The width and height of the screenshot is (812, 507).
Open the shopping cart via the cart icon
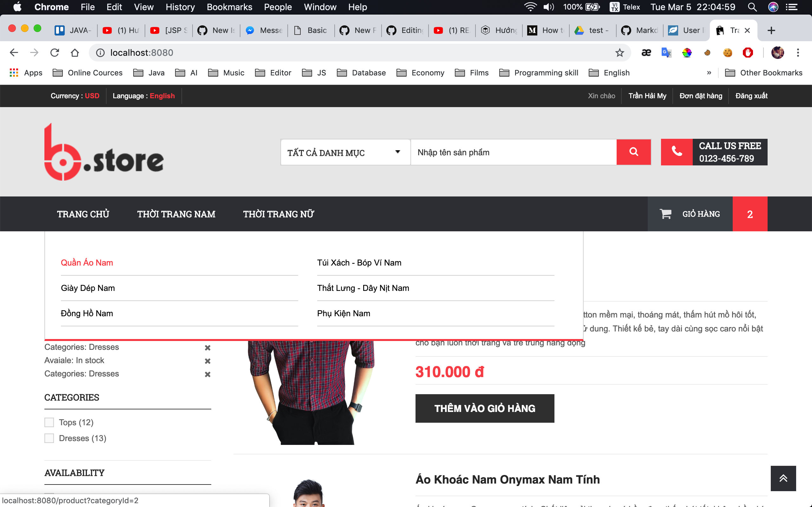point(665,214)
